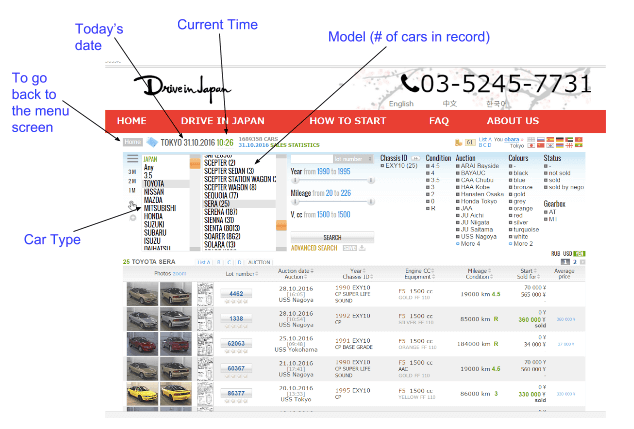Viewport: 634px width, 429px height.
Task: Select USD currency
Action: (567, 254)
